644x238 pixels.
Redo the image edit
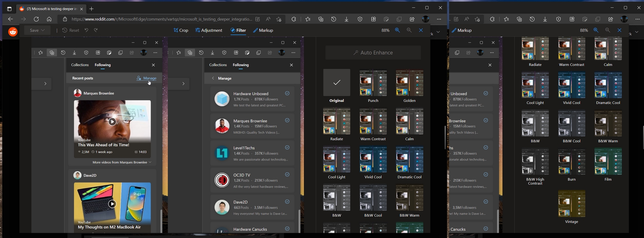point(96,30)
